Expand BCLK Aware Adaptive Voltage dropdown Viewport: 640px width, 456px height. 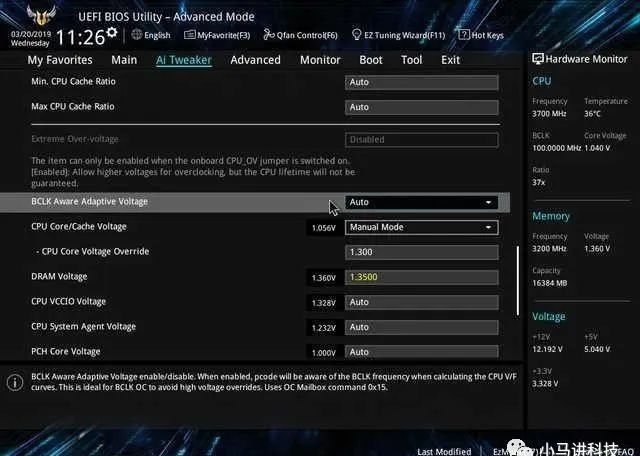[x=422, y=202]
